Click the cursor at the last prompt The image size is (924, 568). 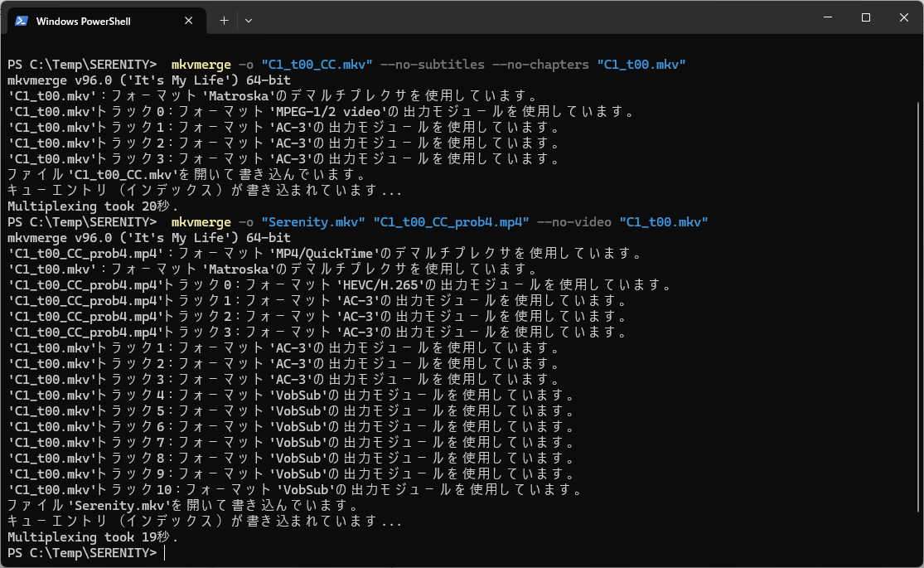165,552
